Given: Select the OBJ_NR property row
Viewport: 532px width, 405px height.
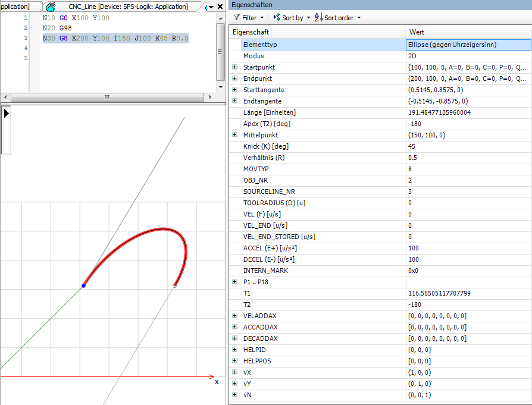Looking at the screenshot, I should click(380, 180).
